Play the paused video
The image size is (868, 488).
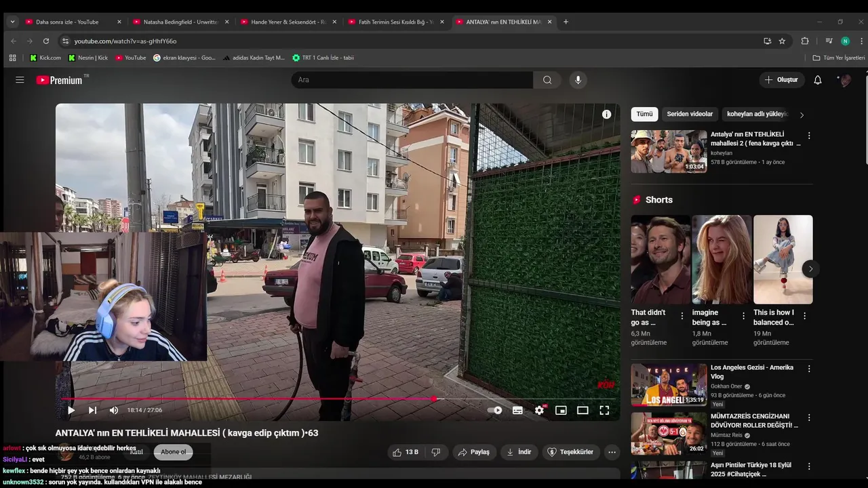(71, 410)
